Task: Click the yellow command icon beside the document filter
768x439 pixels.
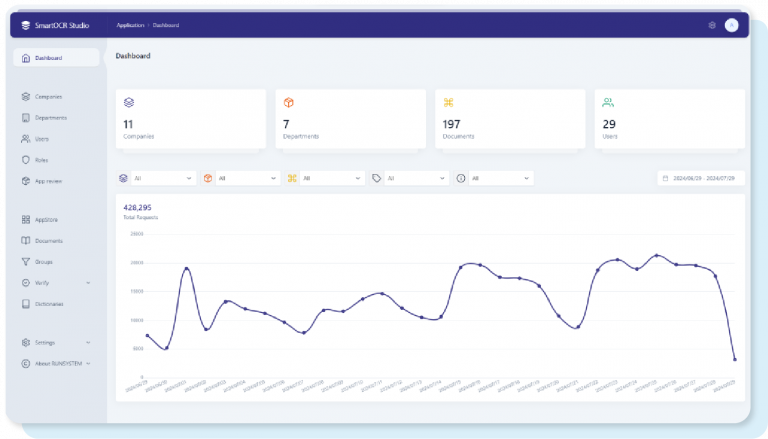Action: point(292,178)
